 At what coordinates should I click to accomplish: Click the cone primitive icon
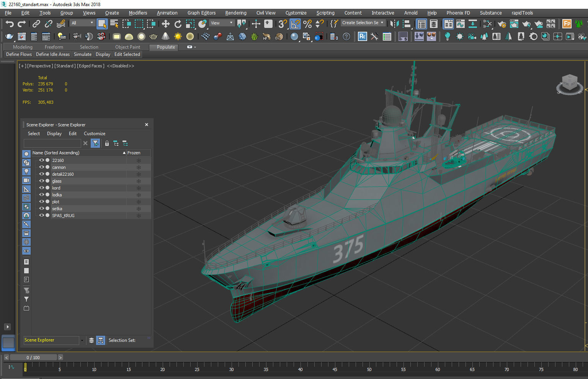click(165, 37)
